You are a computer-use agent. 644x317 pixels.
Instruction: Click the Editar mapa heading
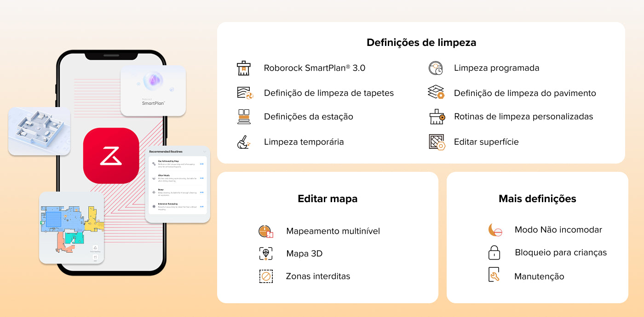click(x=328, y=199)
